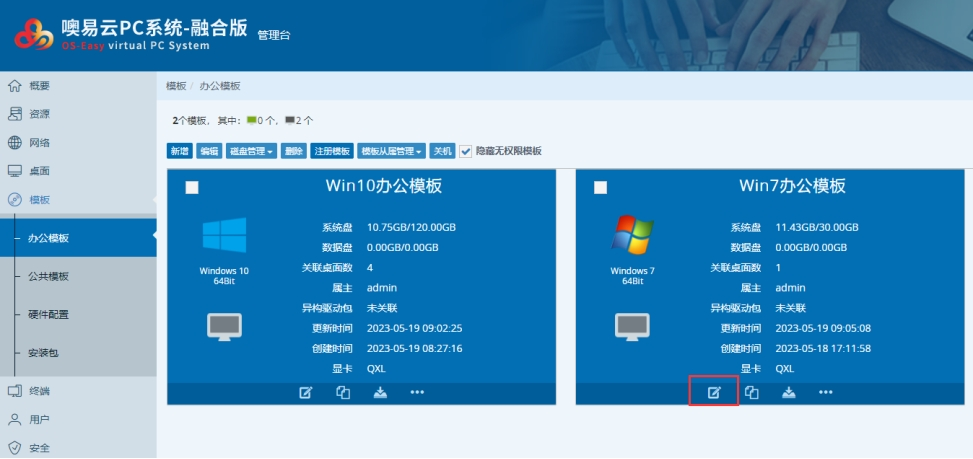Image resolution: width=973 pixels, height=459 pixels.
Task: Collapse the 模板 sidebar section
Action: [x=40, y=200]
